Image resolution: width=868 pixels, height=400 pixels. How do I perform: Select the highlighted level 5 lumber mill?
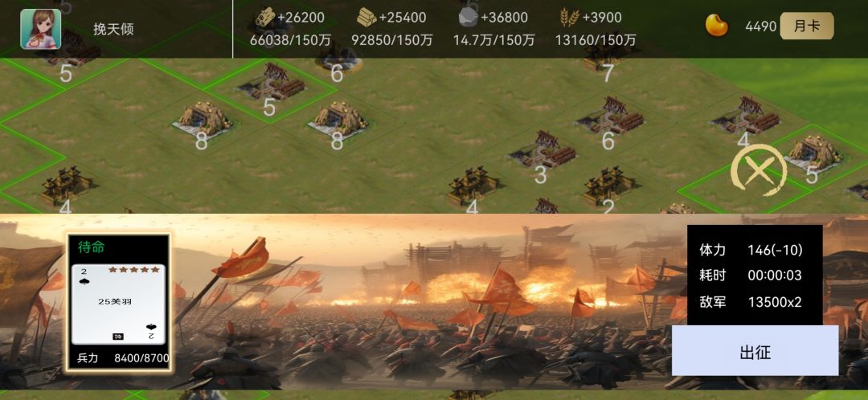[x=271, y=84]
